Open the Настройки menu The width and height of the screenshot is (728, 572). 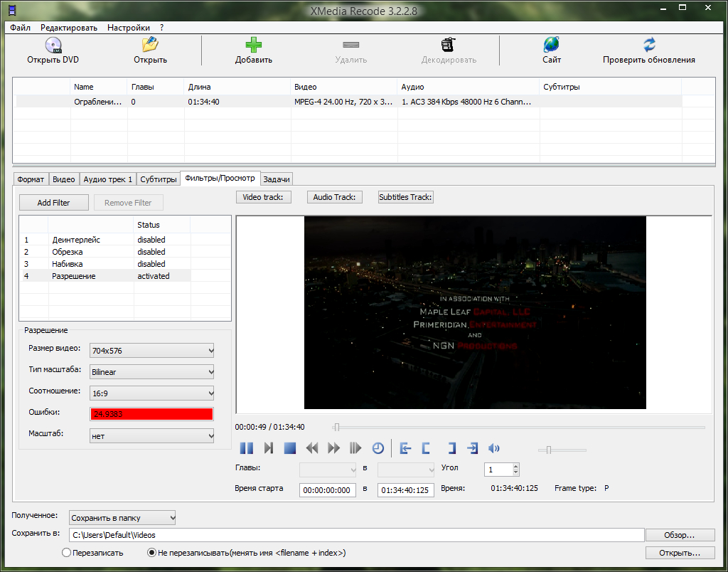tap(129, 28)
